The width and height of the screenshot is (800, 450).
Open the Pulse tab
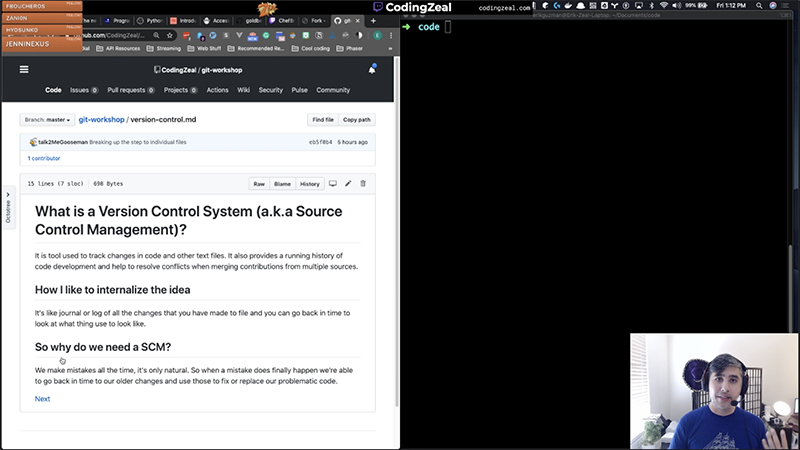pos(299,90)
